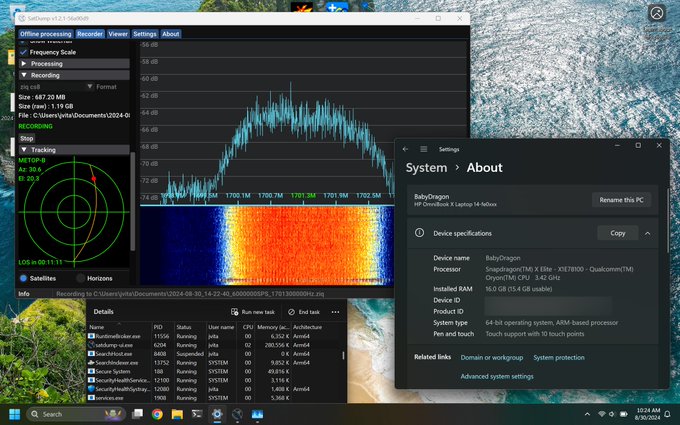Open Google Chrome from the taskbar
Image resolution: width=680 pixels, height=425 pixels.
[x=157, y=414]
